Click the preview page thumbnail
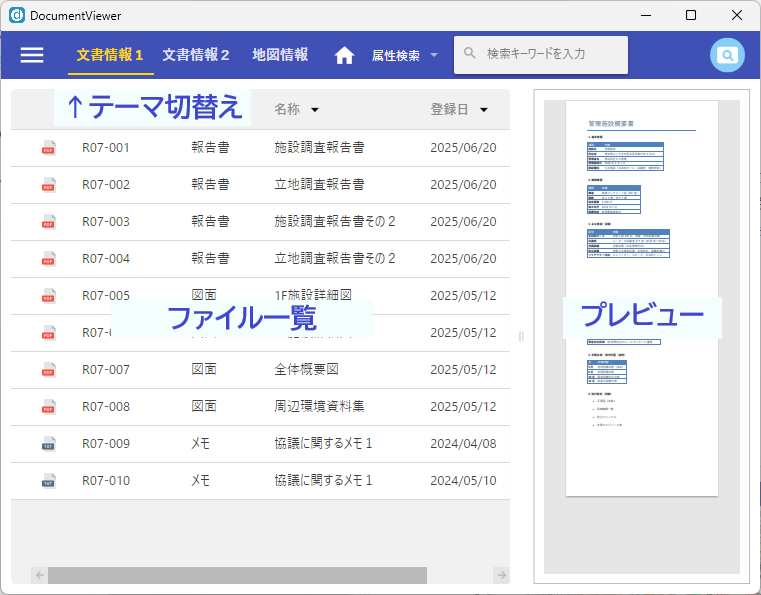The image size is (761, 595). click(642, 298)
